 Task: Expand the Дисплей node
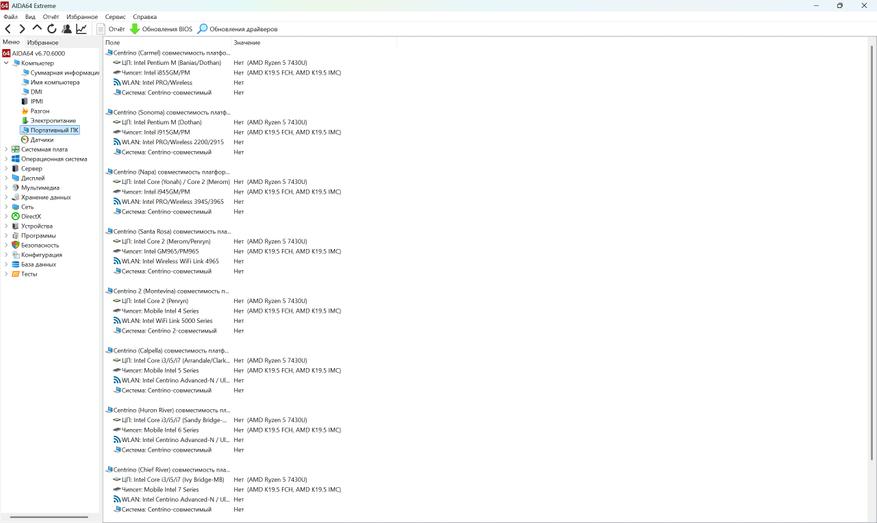pyautogui.click(x=6, y=178)
